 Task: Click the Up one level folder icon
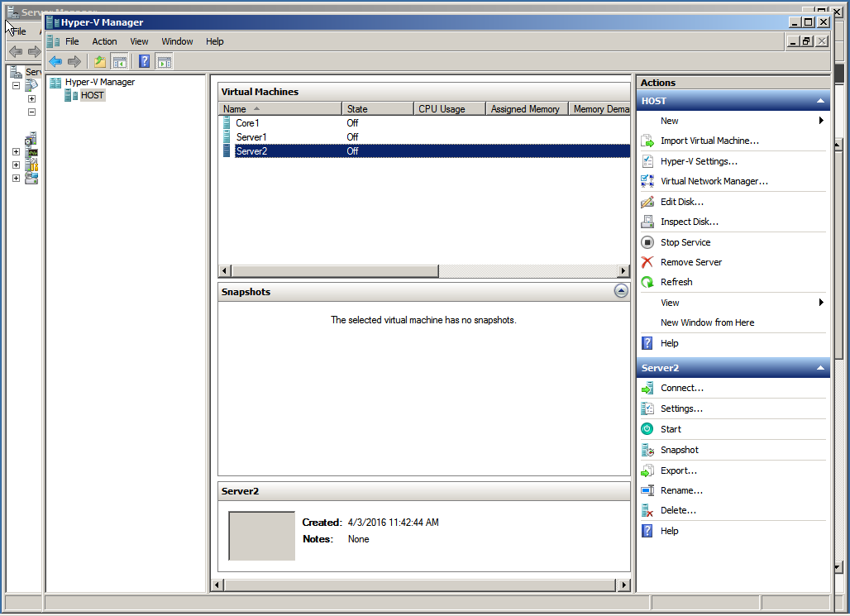pyautogui.click(x=100, y=62)
